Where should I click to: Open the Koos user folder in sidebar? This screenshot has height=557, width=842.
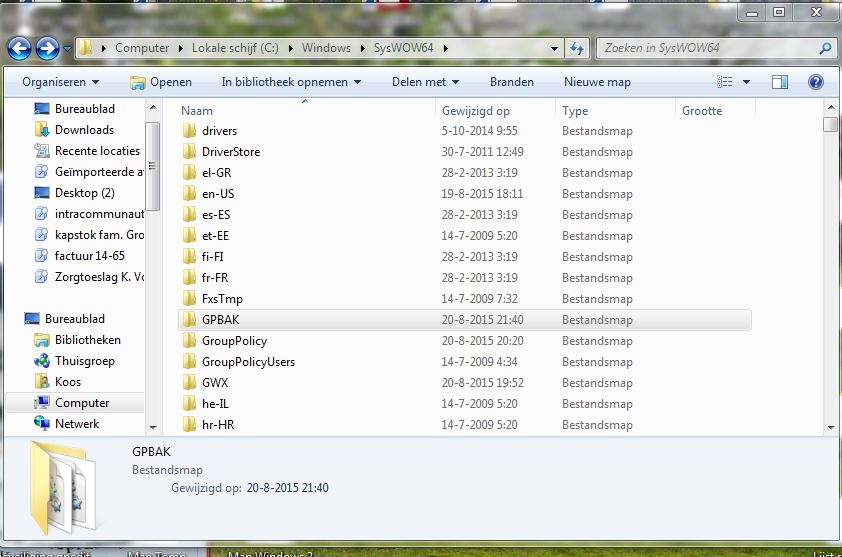pos(58,381)
